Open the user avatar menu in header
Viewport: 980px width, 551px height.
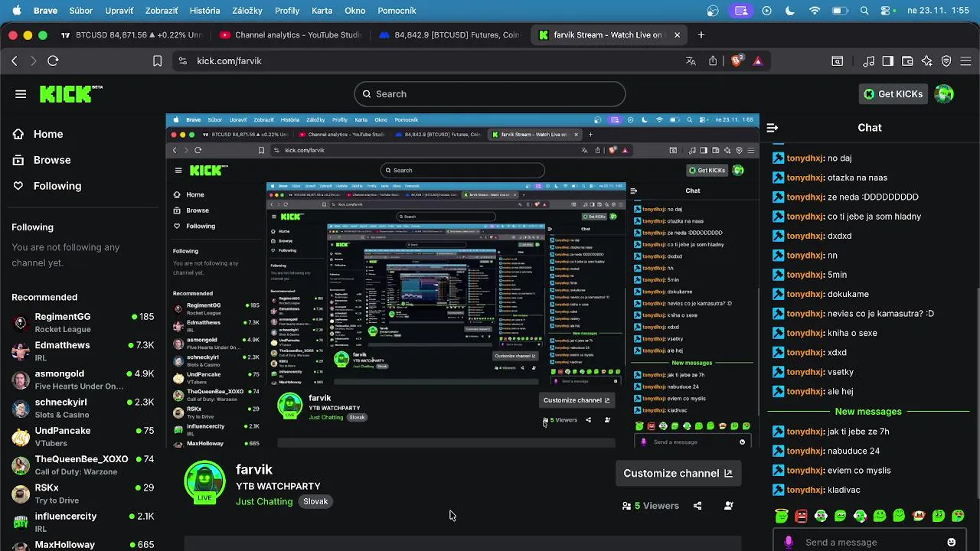944,94
